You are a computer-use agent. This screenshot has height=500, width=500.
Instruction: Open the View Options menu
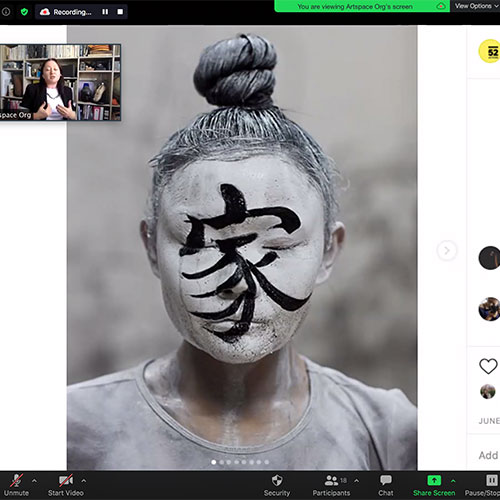click(x=476, y=6)
